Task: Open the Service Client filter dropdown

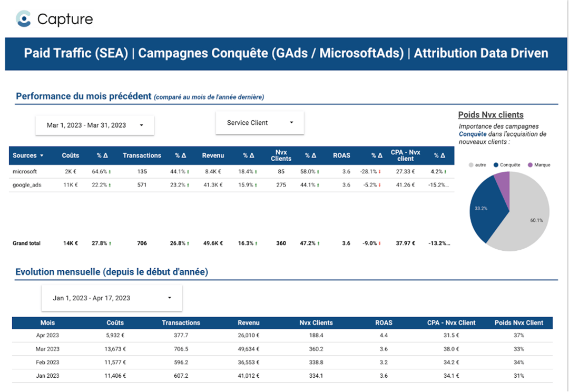Action: point(260,122)
